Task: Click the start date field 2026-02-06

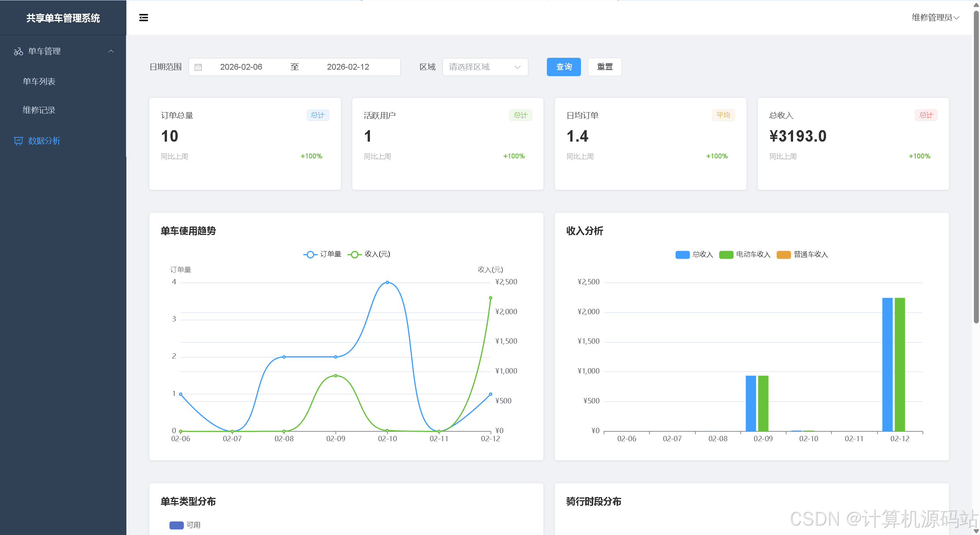Action: click(x=241, y=67)
